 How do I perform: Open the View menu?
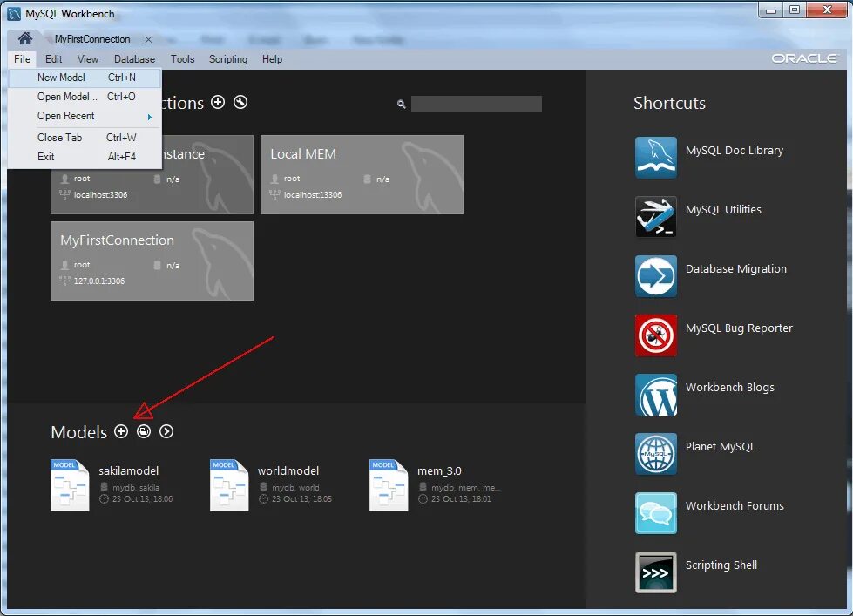tap(88, 58)
